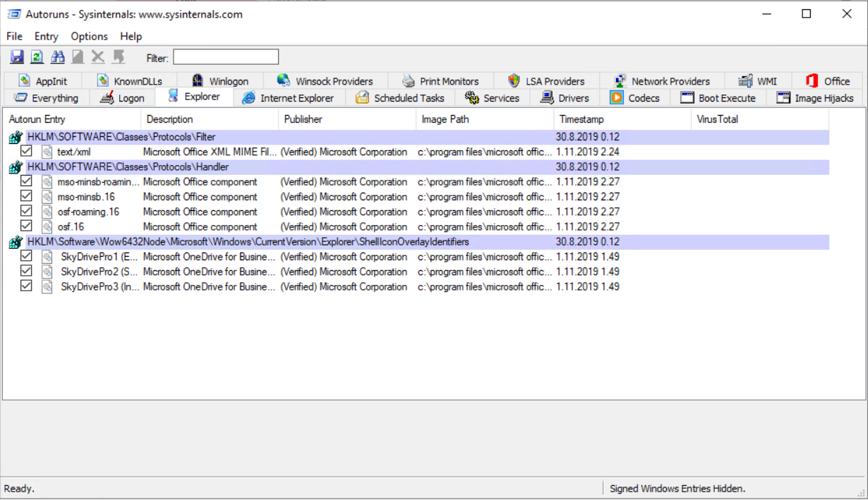Click the '1.11.2019 2.24' timestamp cell
The width and height of the screenshot is (868, 500).
click(588, 152)
